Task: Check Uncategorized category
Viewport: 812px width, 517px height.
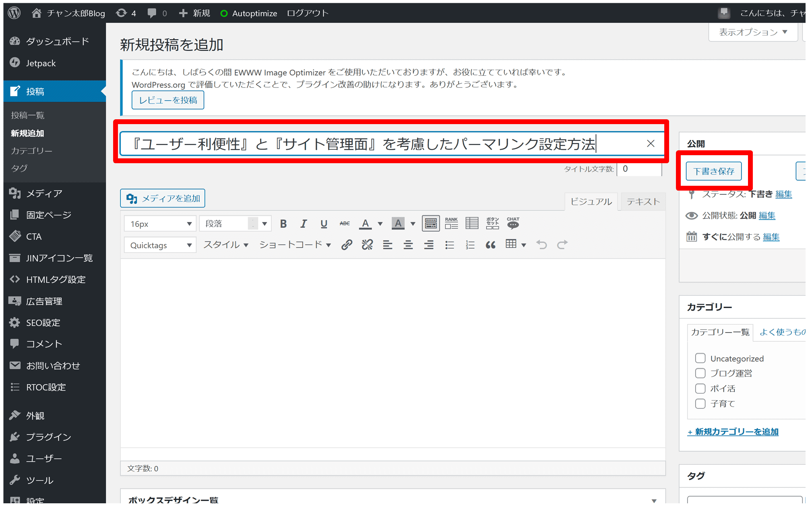Action: pyautogui.click(x=700, y=358)
